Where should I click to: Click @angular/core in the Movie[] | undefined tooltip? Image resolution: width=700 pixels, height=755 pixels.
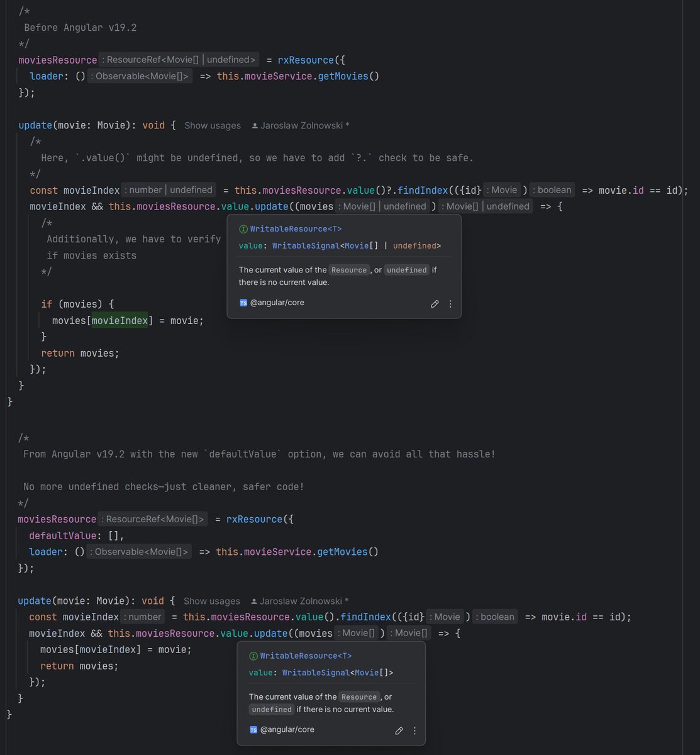point(277,303)
